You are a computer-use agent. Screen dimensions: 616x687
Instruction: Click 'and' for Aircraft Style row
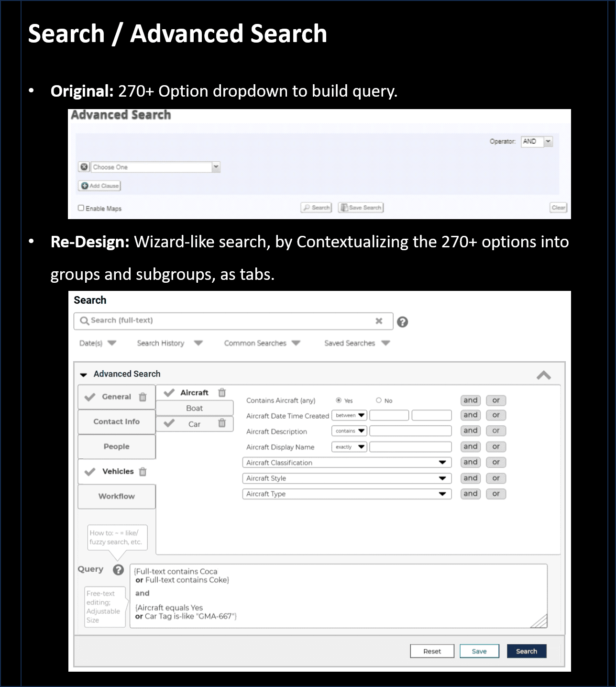click(471, 478)
